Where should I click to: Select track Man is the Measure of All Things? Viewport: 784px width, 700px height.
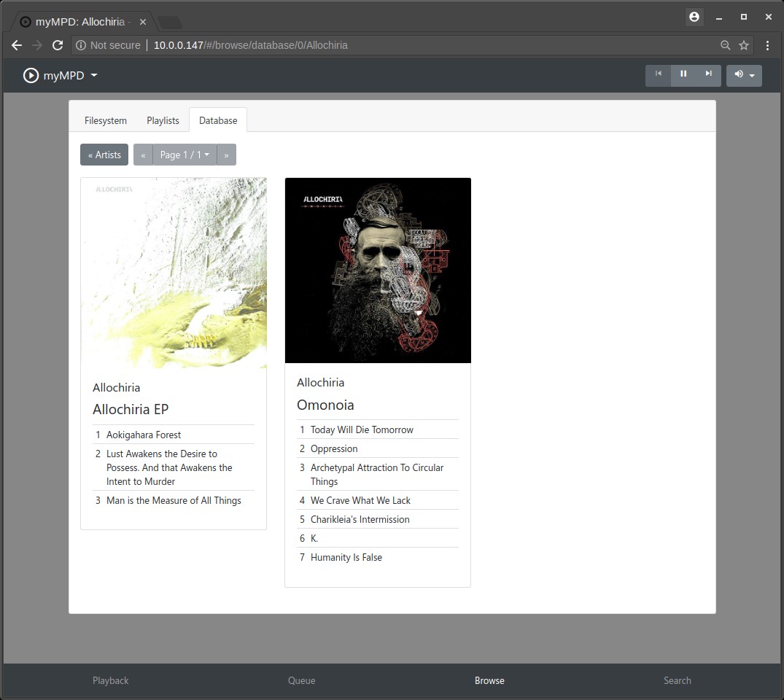174,500
